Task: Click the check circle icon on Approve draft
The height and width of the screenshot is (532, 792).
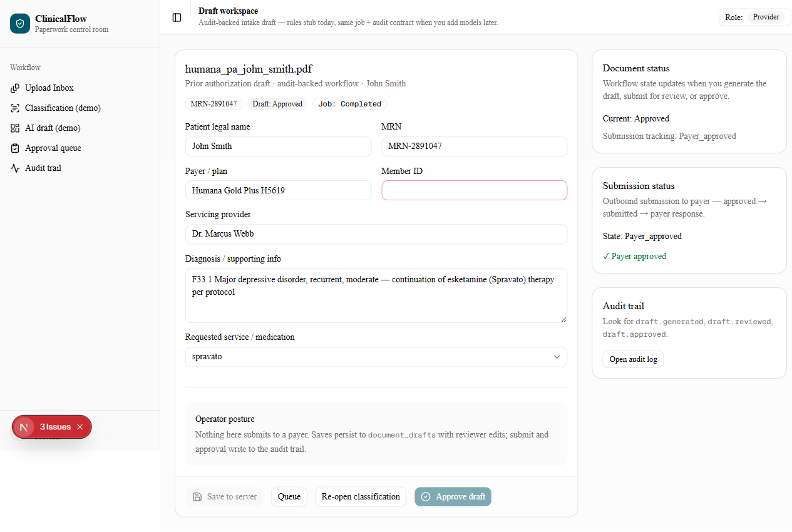Action: [x=426, y=496]
